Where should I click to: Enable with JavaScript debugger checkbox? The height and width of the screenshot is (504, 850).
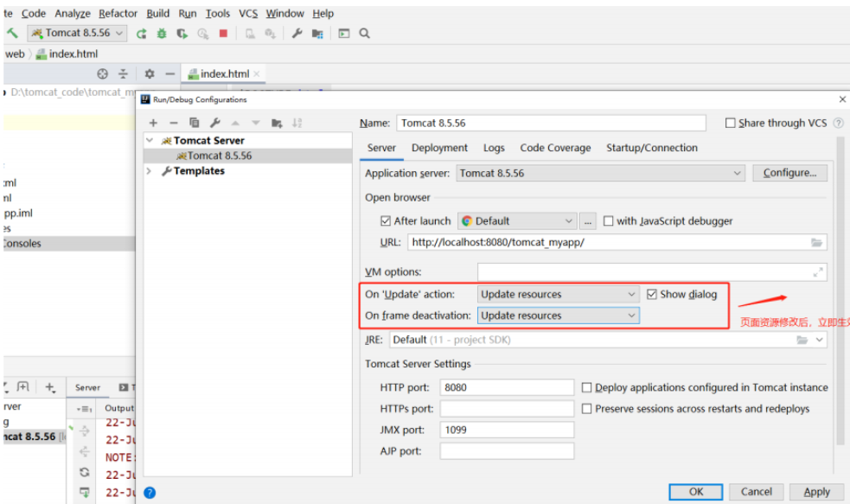tap(608, 221)
